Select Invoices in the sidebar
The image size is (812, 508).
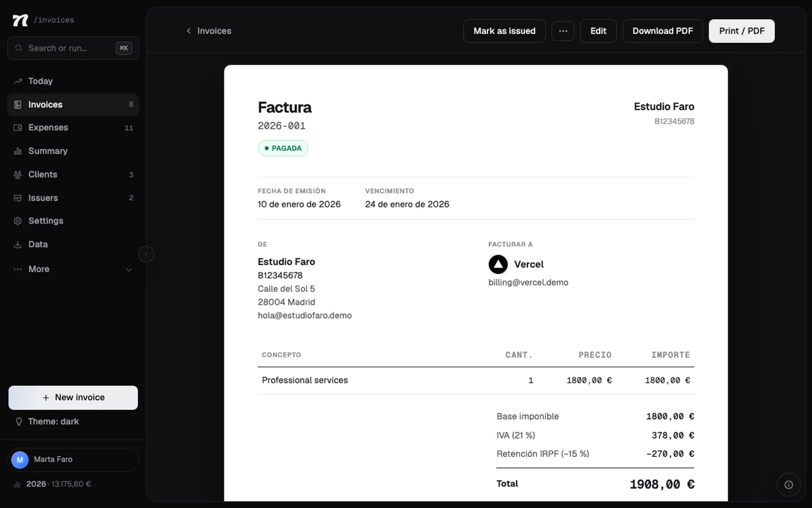(73, 105)
